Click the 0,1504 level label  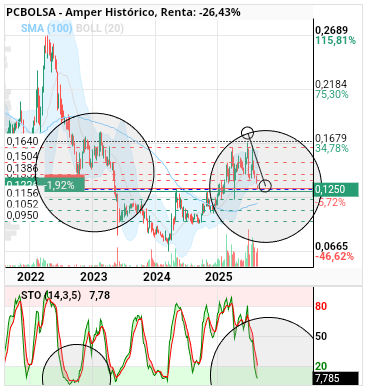coord(22,156)
